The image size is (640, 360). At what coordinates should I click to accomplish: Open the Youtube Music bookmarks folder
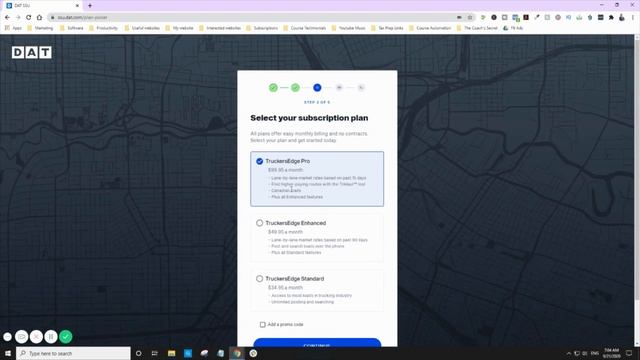click(348, 28)
